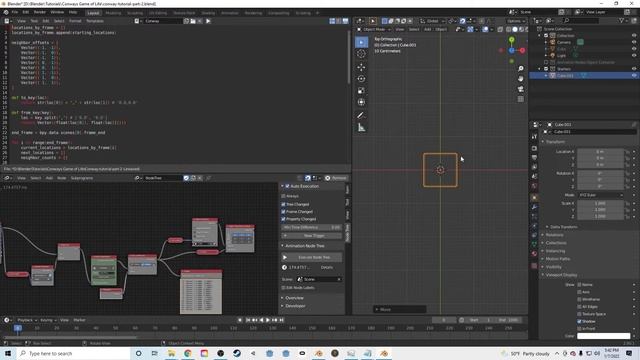Click Execute Node Tree button

tap(312, 257)
